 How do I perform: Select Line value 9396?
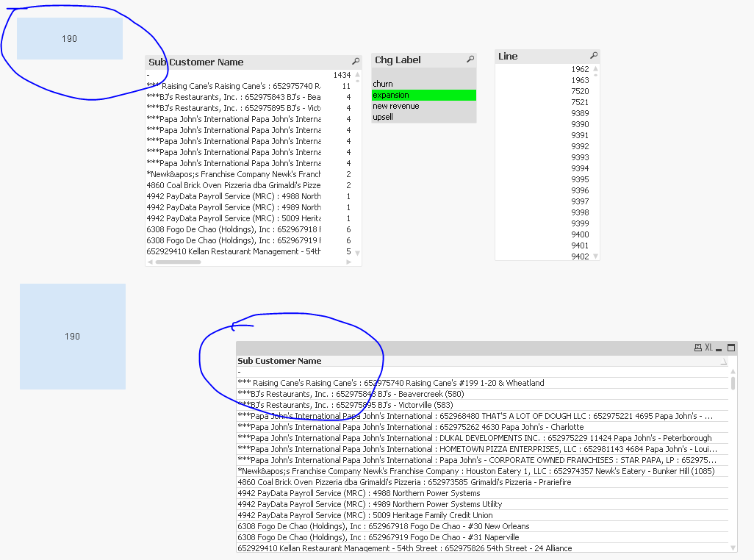point(543,191)
